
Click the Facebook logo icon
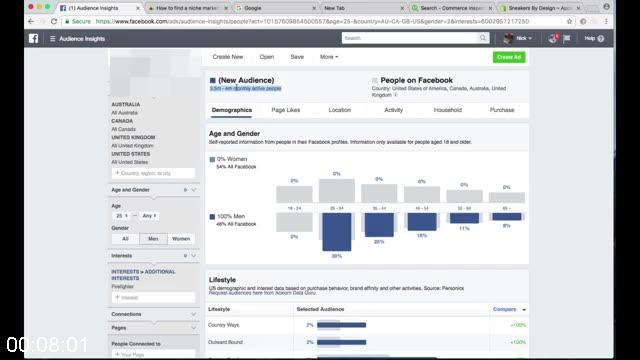pyautogui.click(x=33, y=38)
